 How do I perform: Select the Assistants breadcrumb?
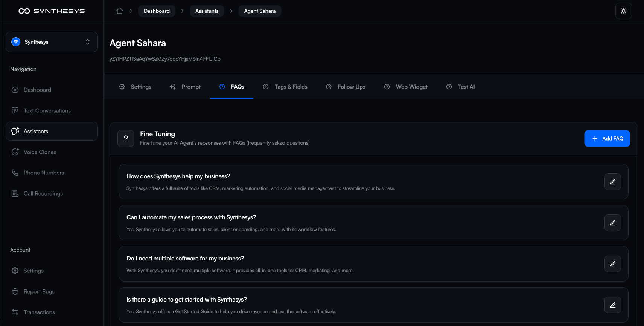207,11
